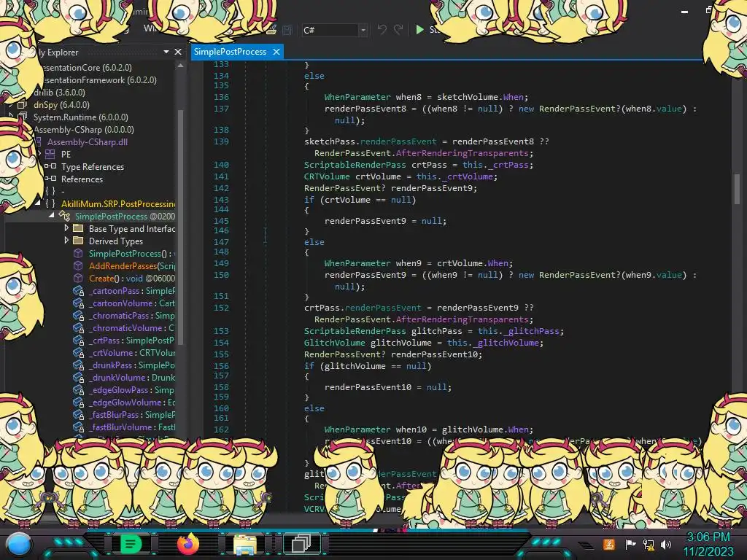Select Derived Types node
Viewport: 747px width, 560px height.
click(x=116, y=241)
